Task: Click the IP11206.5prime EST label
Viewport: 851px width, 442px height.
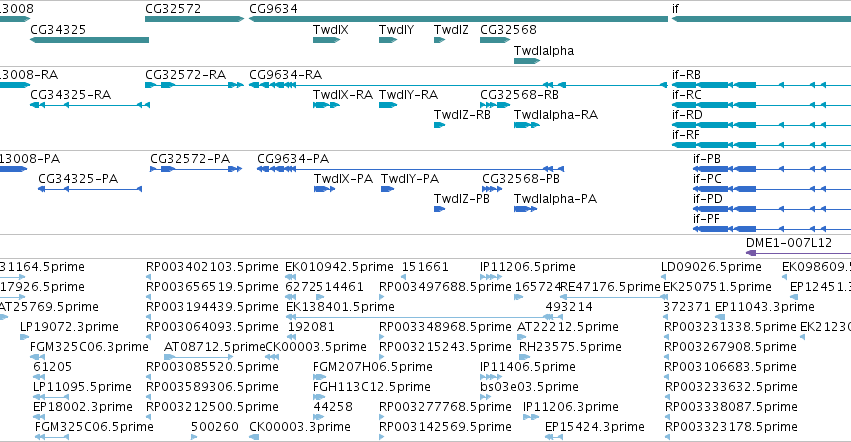Action: point(528,267)
